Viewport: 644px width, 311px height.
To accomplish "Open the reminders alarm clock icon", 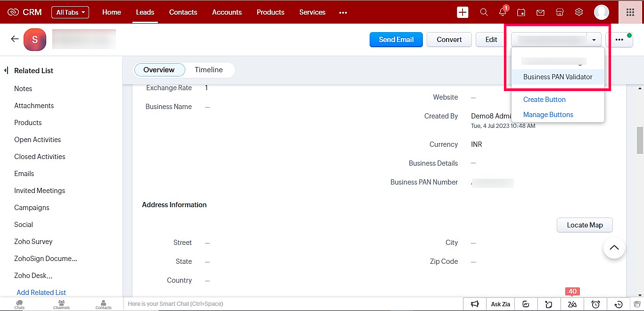I will [595, 304].
